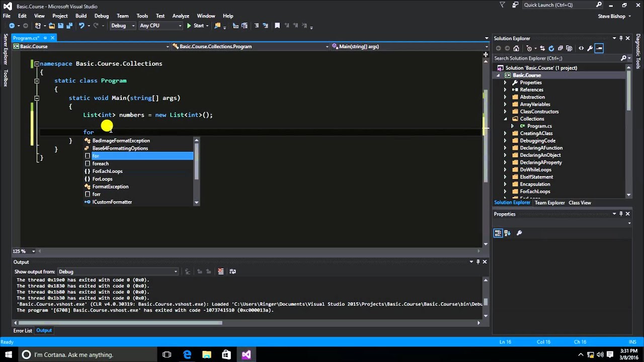Click the IntelliSense list scrollbar
This screenshot has height=362, width=644.
coord(196,160)
